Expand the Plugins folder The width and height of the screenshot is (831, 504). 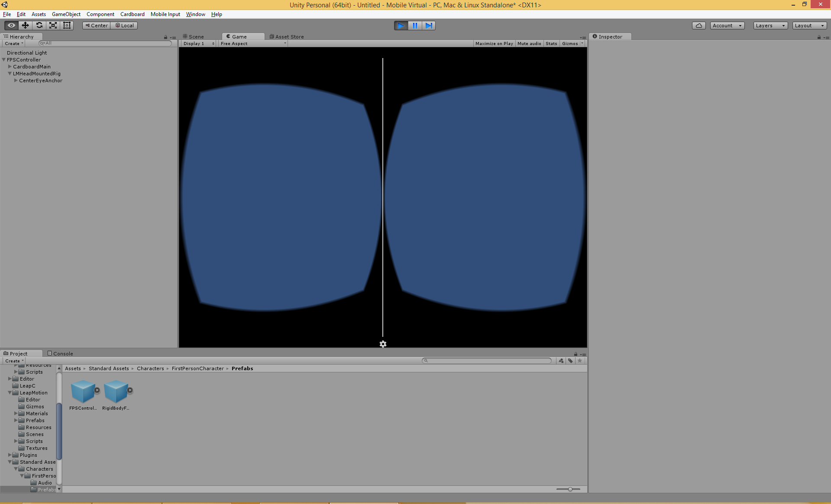click(x=10, y=455)
